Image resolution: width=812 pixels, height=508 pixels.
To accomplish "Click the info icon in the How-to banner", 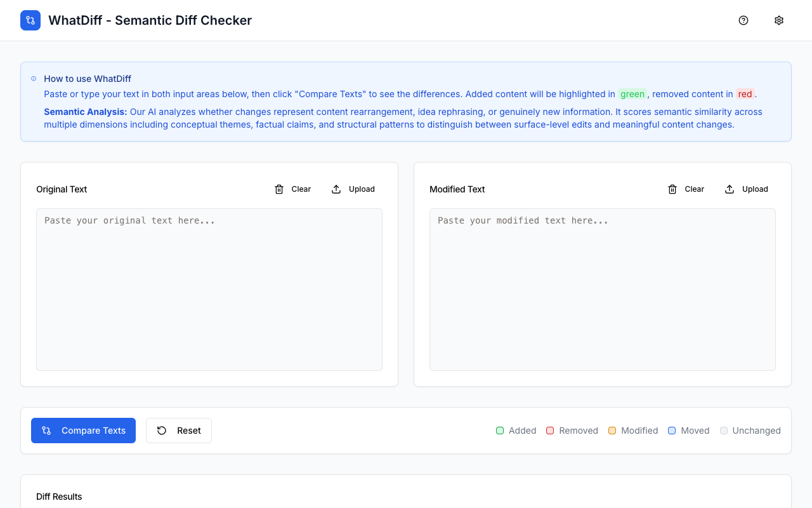I will point(33,78).
